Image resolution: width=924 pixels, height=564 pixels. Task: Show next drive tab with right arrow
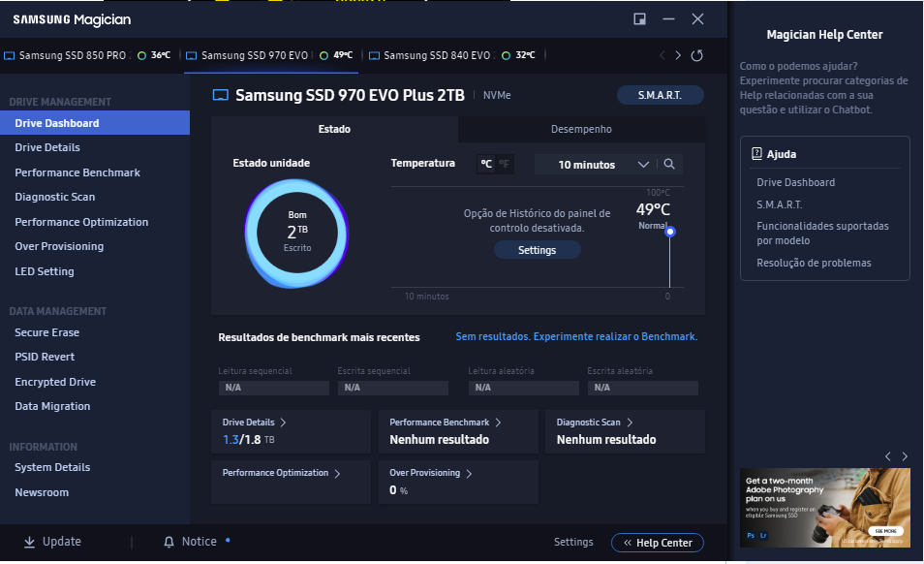tap(678, 55)
